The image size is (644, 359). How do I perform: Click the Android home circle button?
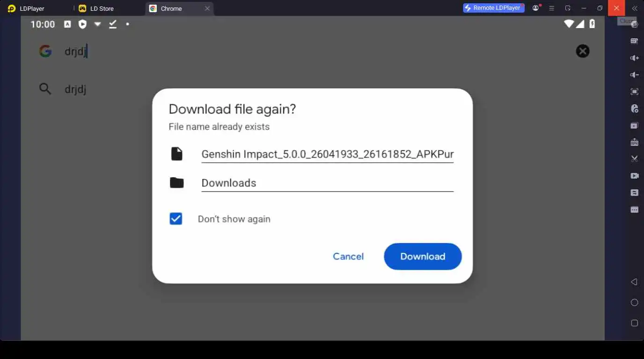point(634,302)
